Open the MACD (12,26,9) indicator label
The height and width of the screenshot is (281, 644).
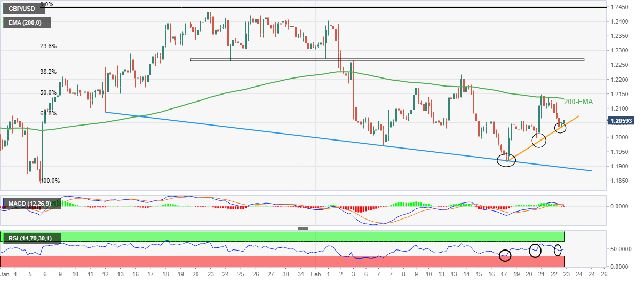(30, 204)
